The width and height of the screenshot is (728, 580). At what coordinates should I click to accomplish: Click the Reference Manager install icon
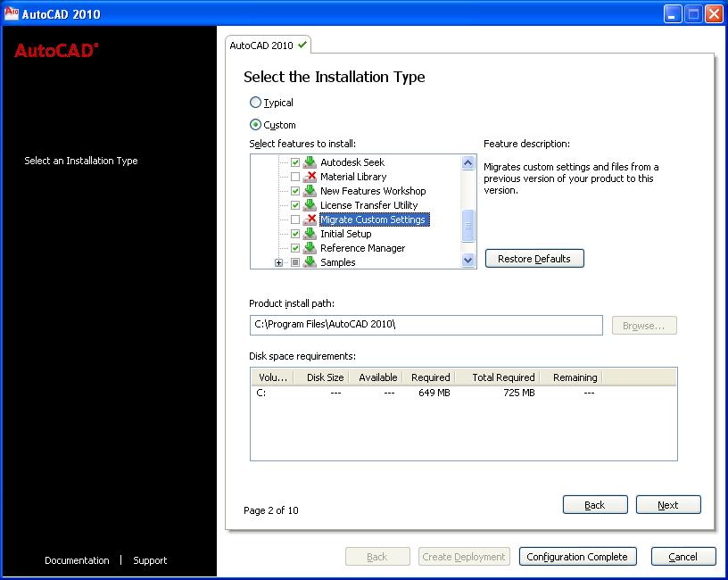(310, 248)
